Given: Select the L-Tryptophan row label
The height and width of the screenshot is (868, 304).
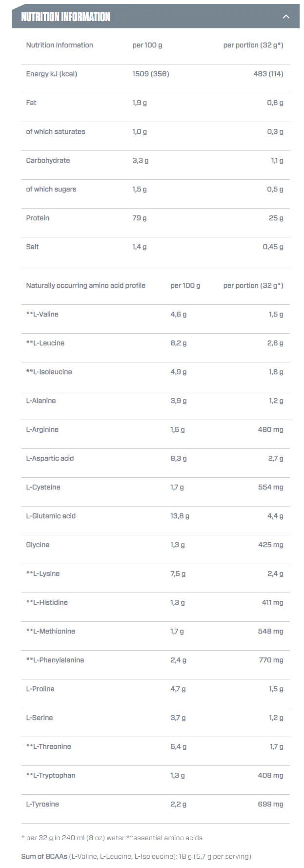Looking at the screenshot, I should point(51,775).
